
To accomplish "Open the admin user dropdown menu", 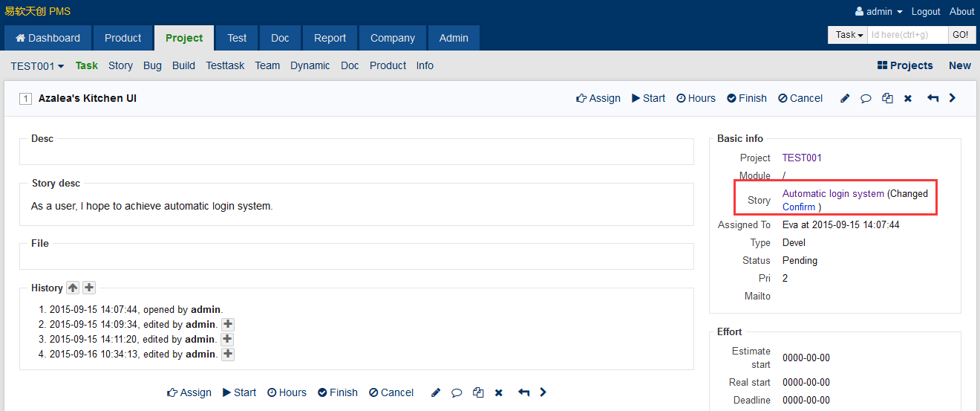I will pos(879,12).
